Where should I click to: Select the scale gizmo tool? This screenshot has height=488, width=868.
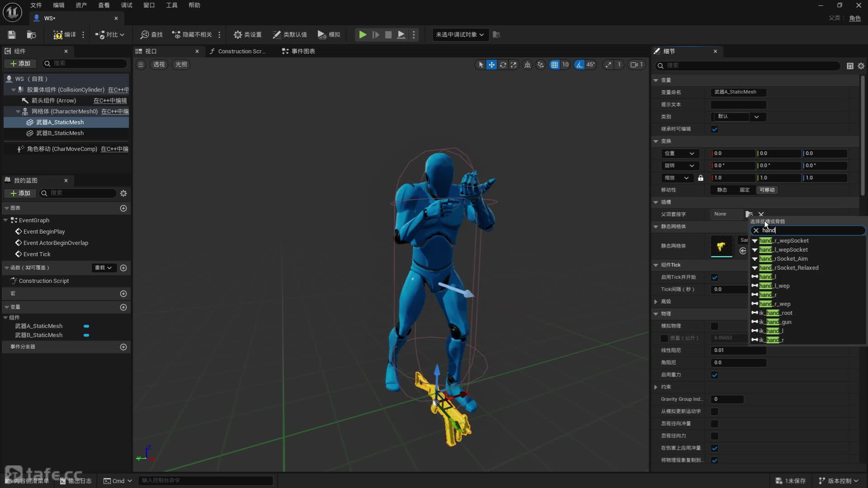tap(514, 65)
